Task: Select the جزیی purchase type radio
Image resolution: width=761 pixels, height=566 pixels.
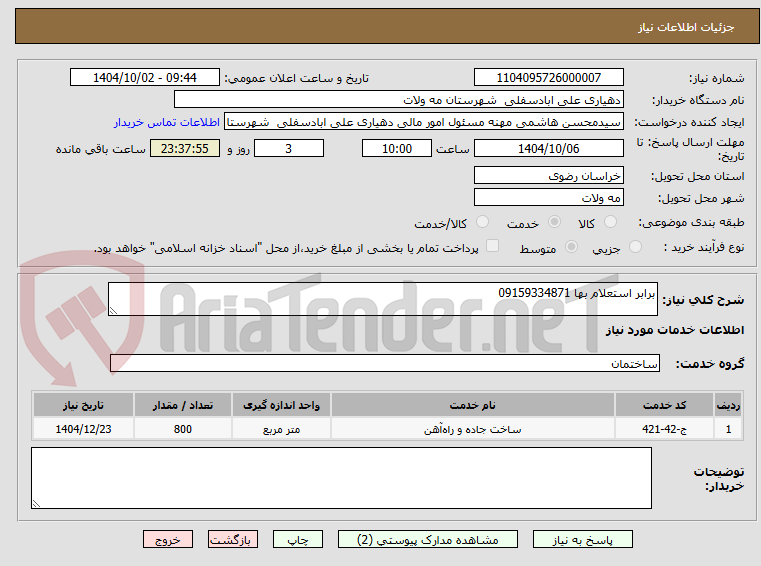Action: pyautogui.click(x=635, y=247)
